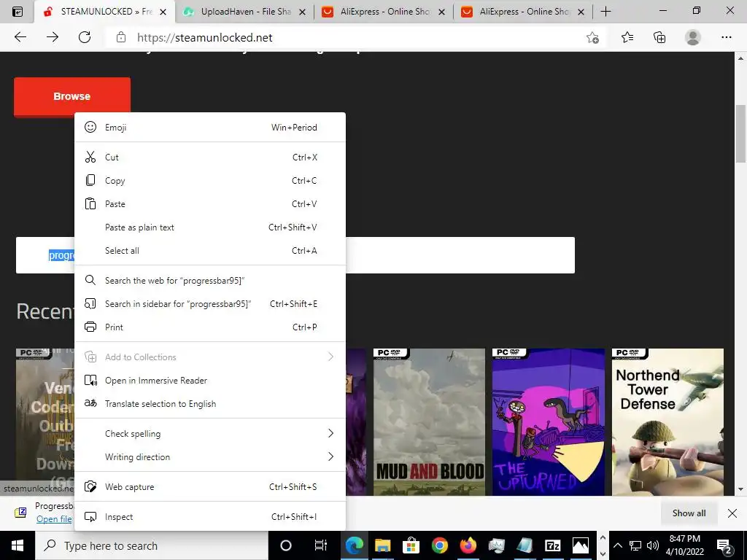Open Edge Settings and more menu
Screen dimensions: 747x560
726,37
